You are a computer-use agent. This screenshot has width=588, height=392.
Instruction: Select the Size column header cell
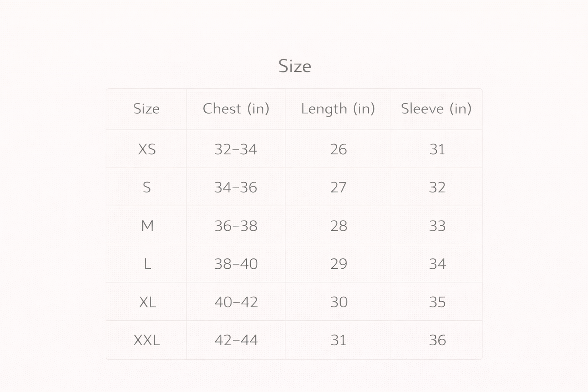[x=146, y=109]
